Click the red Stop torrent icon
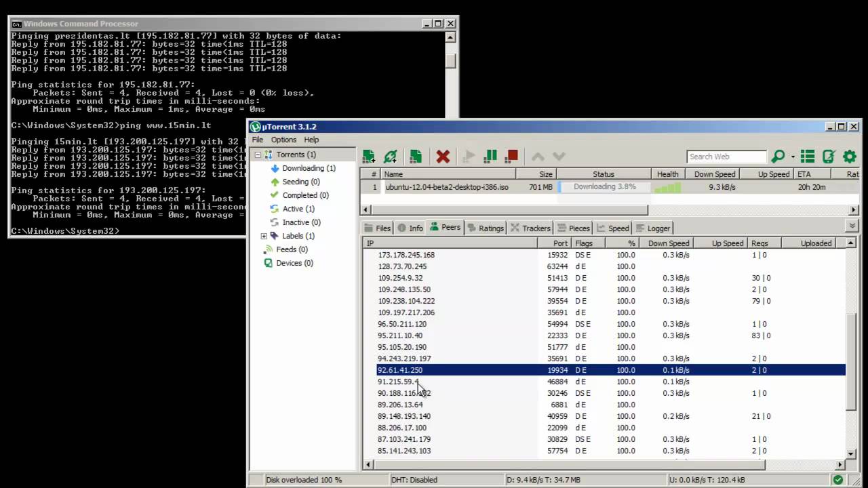The height and width of the screenshot is (488, 868). point(512,157)
